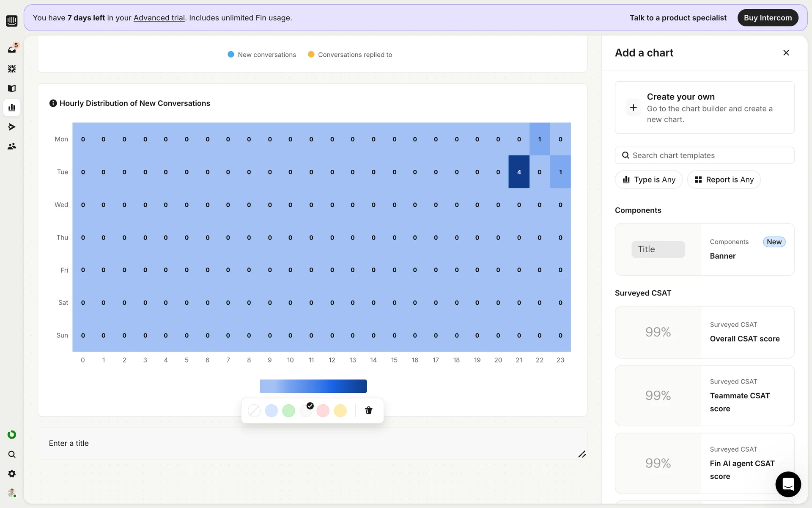Open the Settings gear icon

[x=12, y=474]
